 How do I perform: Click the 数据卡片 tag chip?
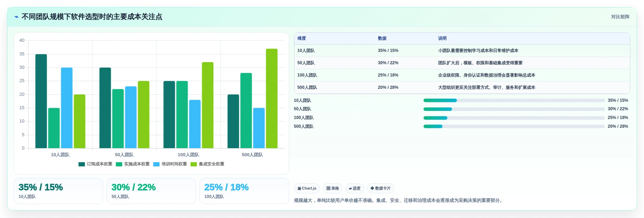tap(380, 189)
